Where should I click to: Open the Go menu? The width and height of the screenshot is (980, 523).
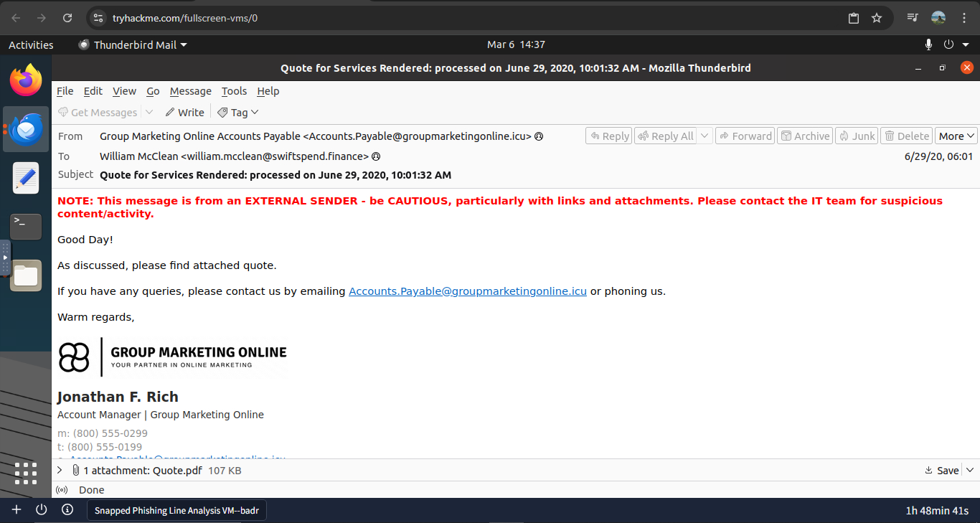[x=153, y=91]
